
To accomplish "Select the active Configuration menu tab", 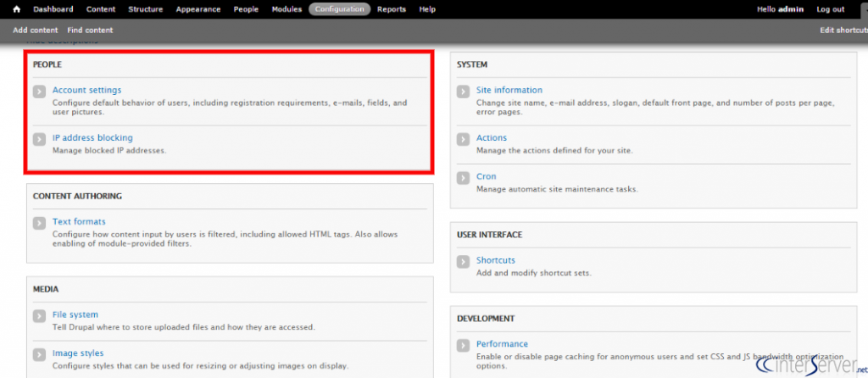I will click(x=339, y=9).
